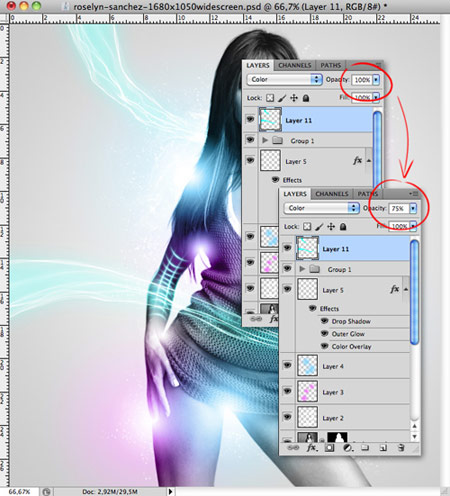Hide Layer 3 with its eye icon in the front panel
Screen dimensions: 450x496
click(287, 391)
